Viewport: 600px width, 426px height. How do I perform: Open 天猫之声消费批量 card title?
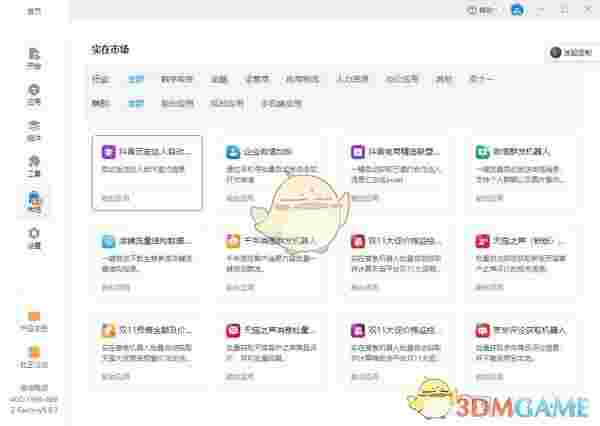coord(280,330)
